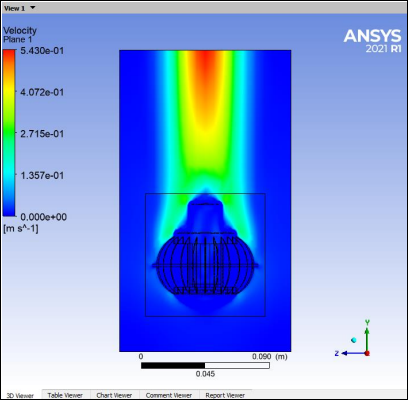Open the Chart Viewer tab
Viewport: 408px width, 400px height.
click(114, 395)
